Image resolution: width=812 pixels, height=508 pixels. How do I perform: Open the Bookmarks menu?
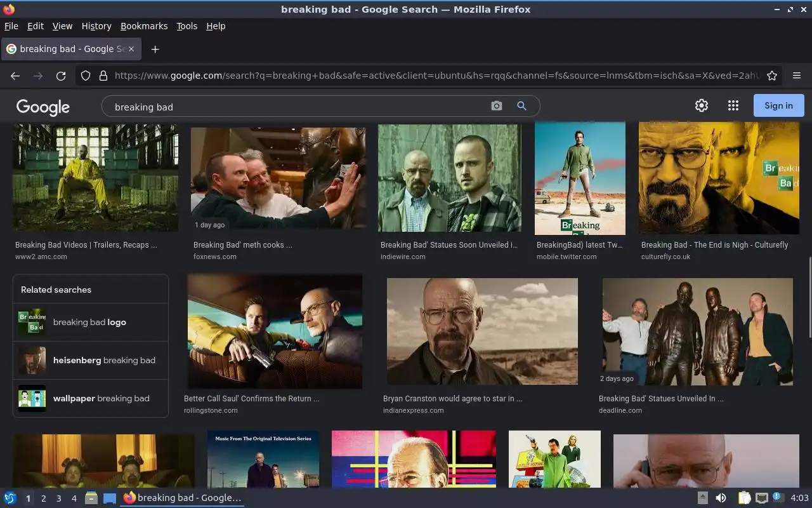(144, 26)
